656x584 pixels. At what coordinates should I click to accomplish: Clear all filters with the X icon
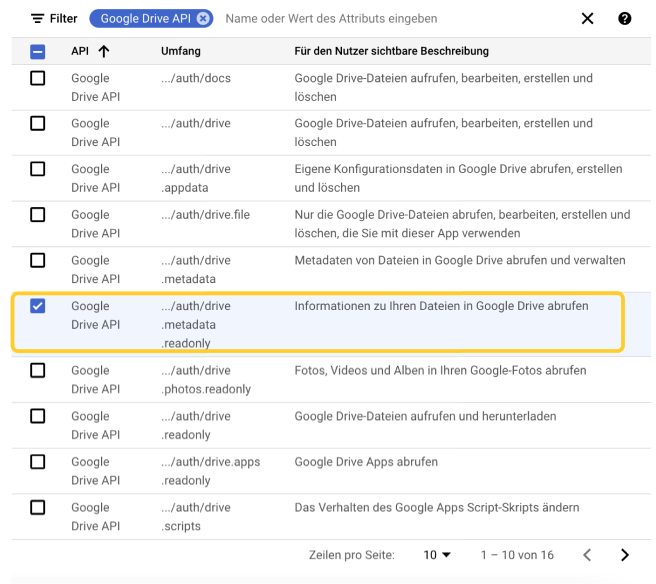(x=587, y=18)
